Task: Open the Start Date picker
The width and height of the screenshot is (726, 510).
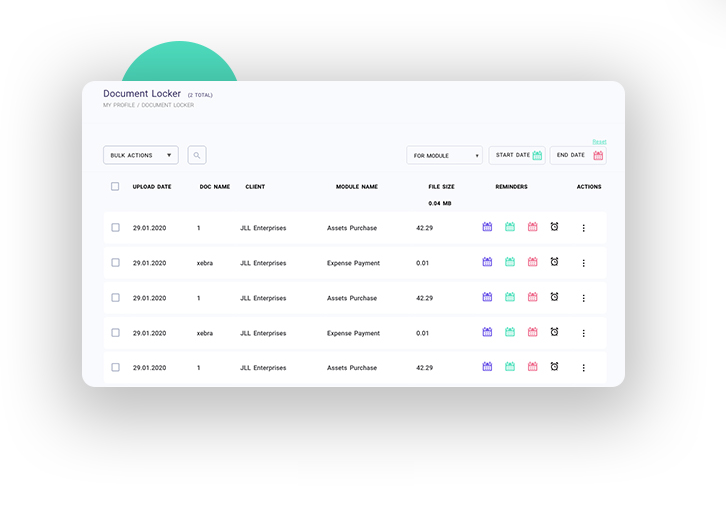Action: coord(517,155)
